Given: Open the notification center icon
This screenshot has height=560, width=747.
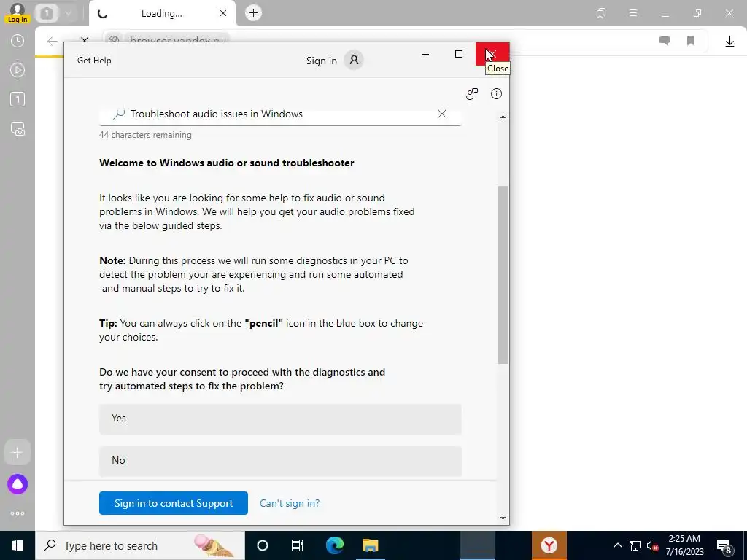Looking at the screenshot, I should (x=724, y=545).
